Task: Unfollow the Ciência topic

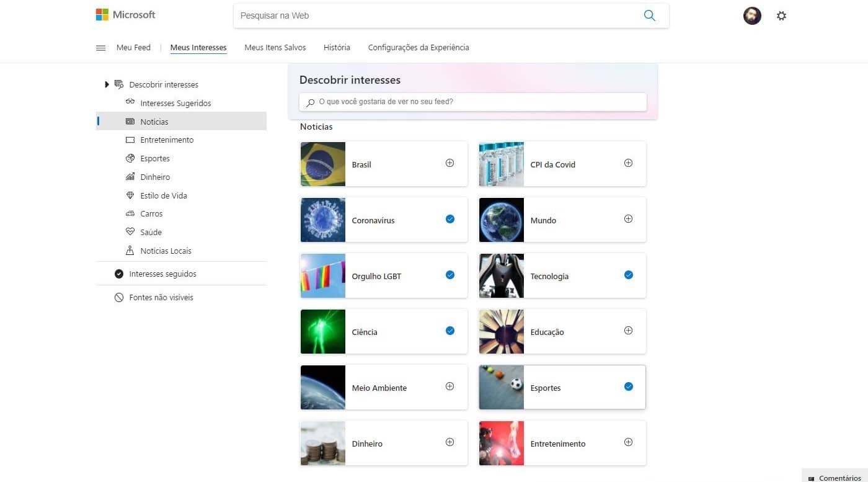Action: point(450,331)
